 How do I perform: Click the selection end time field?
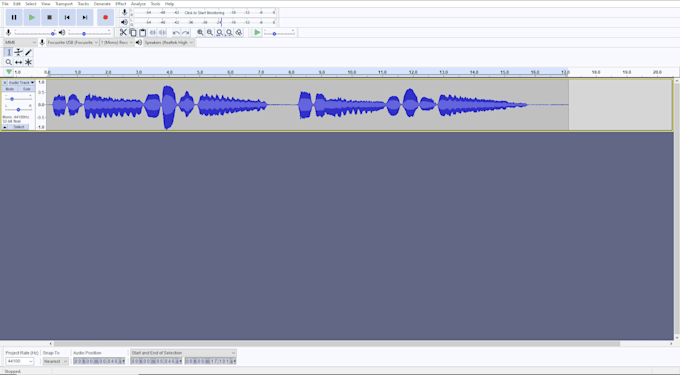tap(211, 361)
